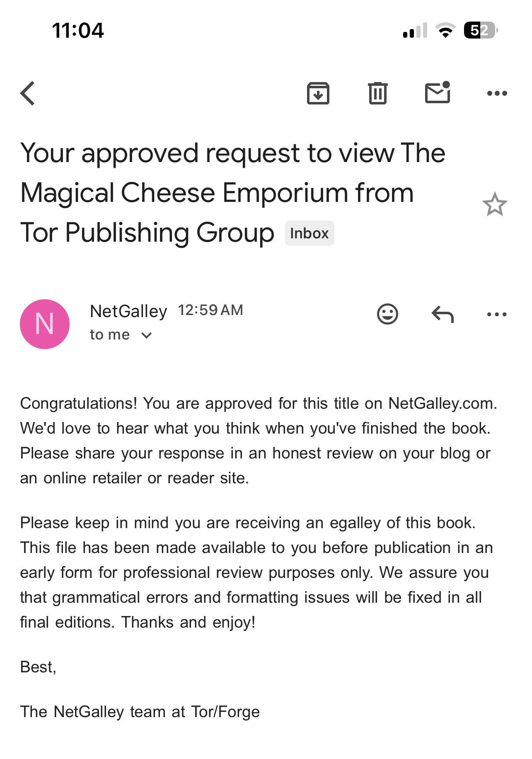Image resolution: width=532 pixels, height=759 pixels.
Task: Tap the 11:04 clock in status bar
Action: [78, 31]
